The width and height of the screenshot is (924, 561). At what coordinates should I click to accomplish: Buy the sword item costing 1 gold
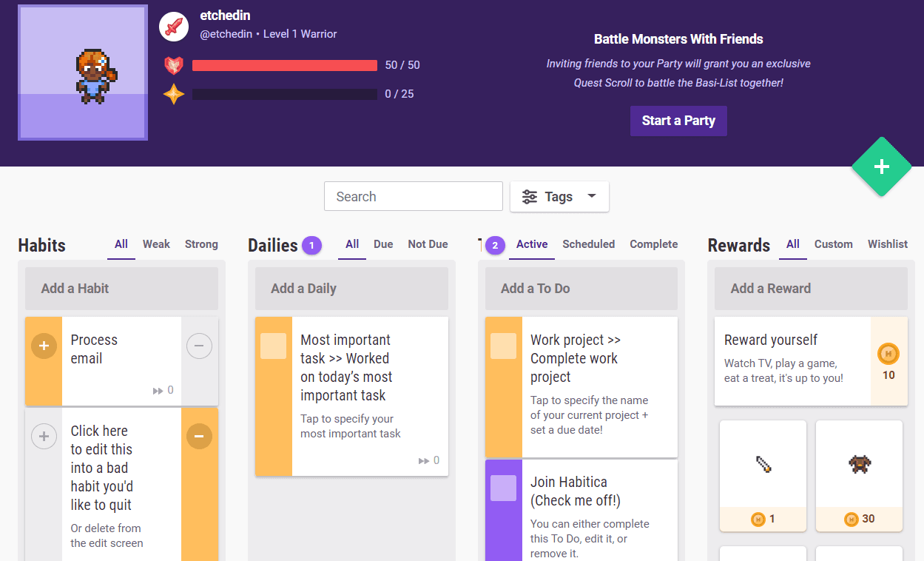[763, 475]
